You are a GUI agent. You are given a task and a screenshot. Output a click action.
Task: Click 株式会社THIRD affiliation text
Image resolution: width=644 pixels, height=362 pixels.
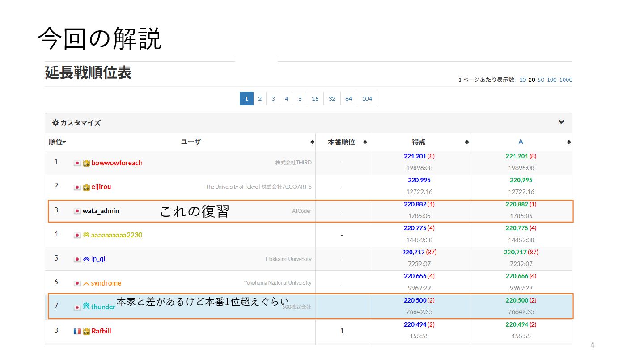293,163
